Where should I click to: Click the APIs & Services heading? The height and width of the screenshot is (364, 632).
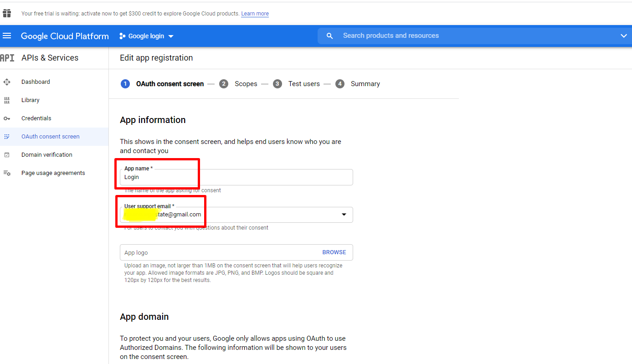pos(50,58)
